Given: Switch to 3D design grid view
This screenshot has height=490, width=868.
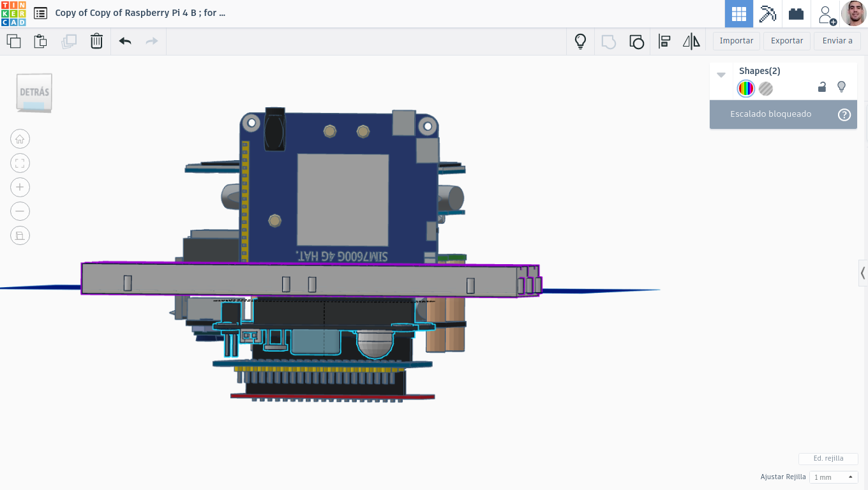Looking at the screenshot, I should (x=738, y=13).
